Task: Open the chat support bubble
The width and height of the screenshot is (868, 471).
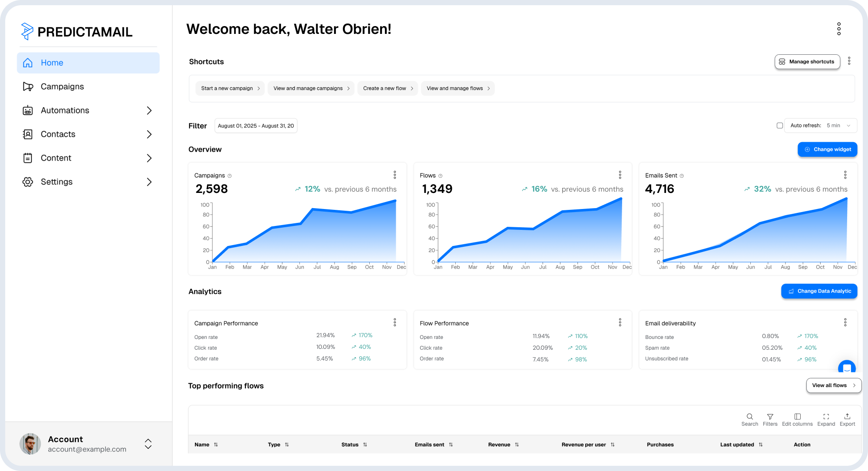Action: (847, 368)
